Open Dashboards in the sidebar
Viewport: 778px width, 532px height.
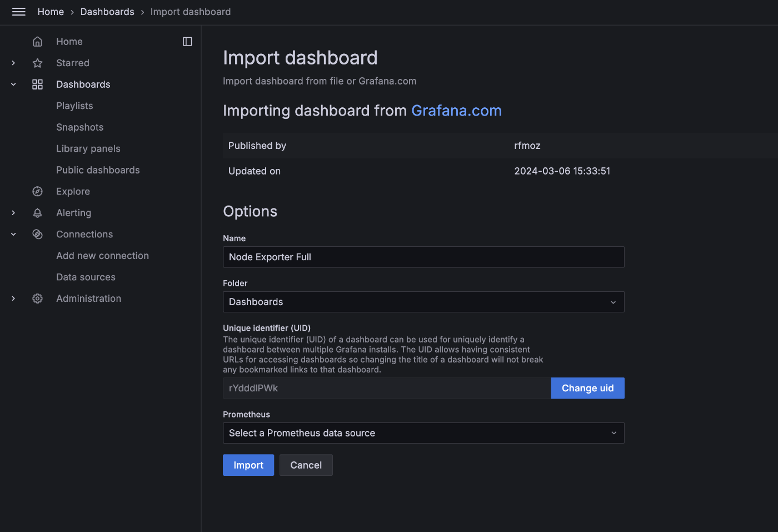point(83,84)
